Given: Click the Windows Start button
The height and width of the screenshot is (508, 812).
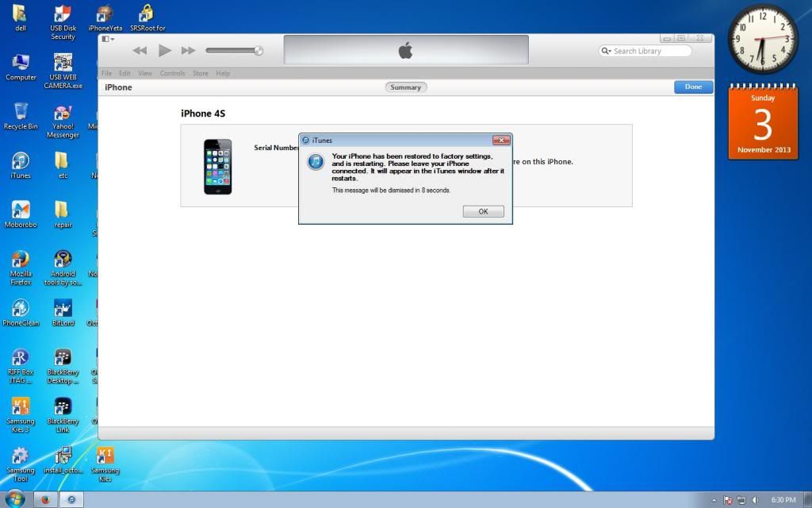Looking at the screenshot, I should click(14, 499).
